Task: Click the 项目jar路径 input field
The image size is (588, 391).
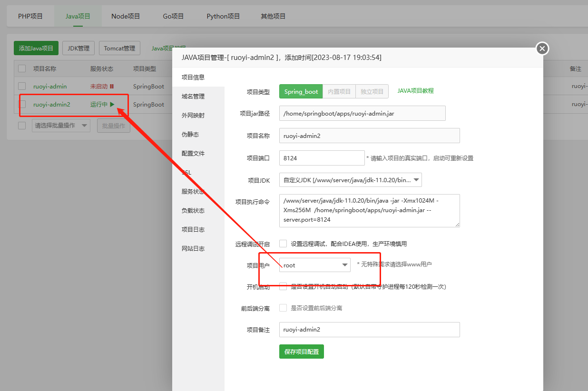Action: pos(363,113)
